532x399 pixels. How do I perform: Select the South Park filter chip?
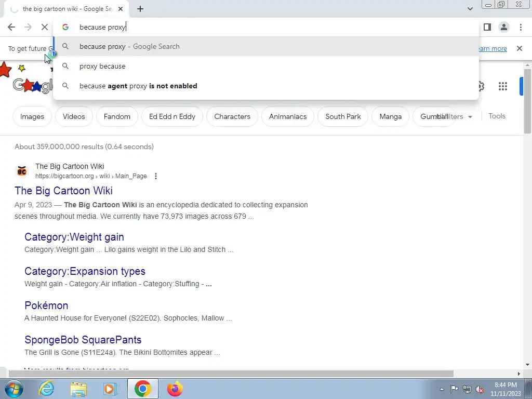[343, 116]
